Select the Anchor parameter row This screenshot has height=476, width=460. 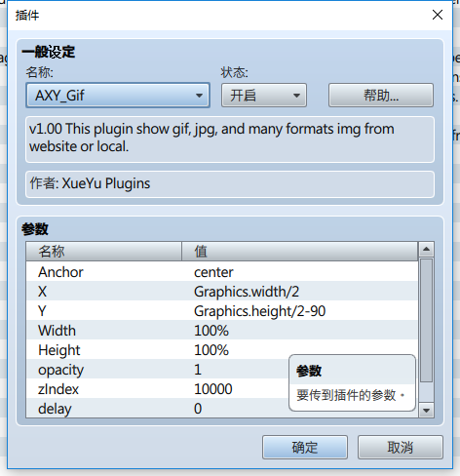click(222, 271)
